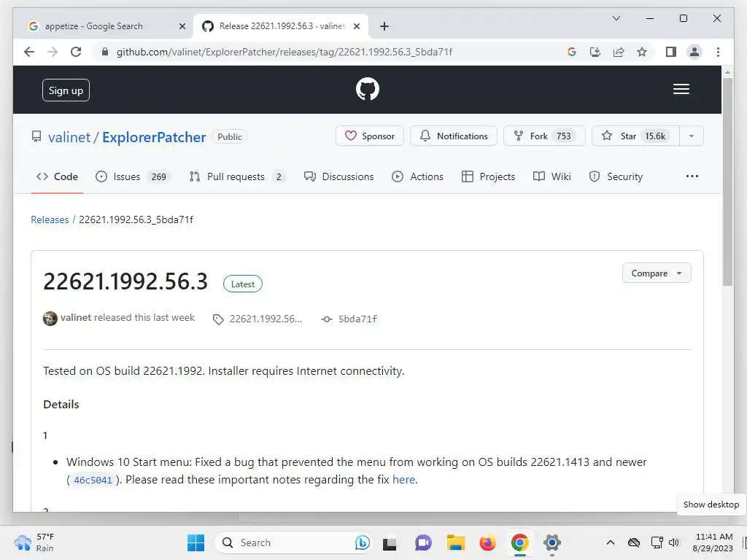Image resolution: width=747 pixels, height=560 pixels.
Task: Toggle Chrome side panel
Action: 671,52
